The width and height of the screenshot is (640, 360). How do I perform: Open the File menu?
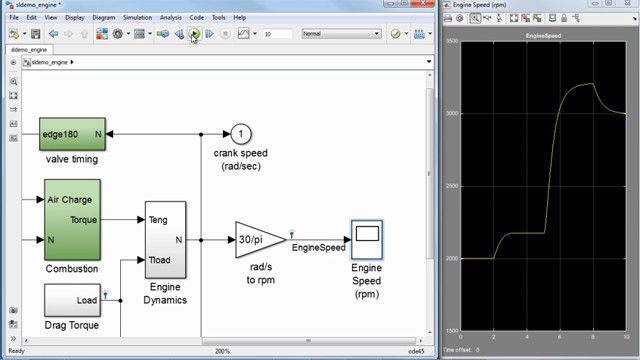pyautogui.click(x=14, y=18)
